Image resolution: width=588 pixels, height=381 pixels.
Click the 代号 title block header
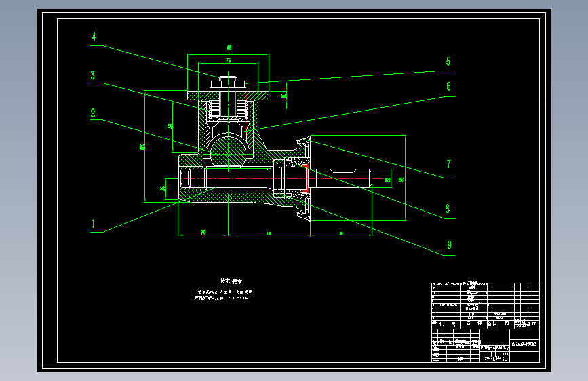[448, 323]
